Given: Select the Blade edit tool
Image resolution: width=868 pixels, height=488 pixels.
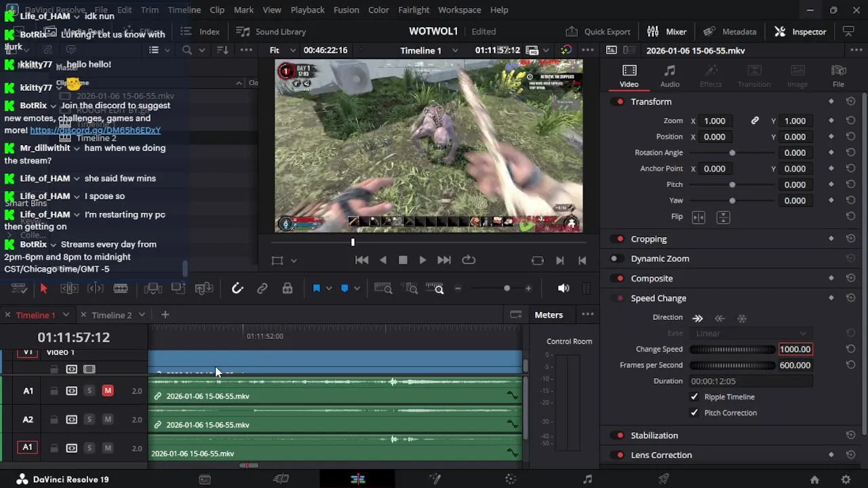Looking at the screenshot, I should pos(121,289).
